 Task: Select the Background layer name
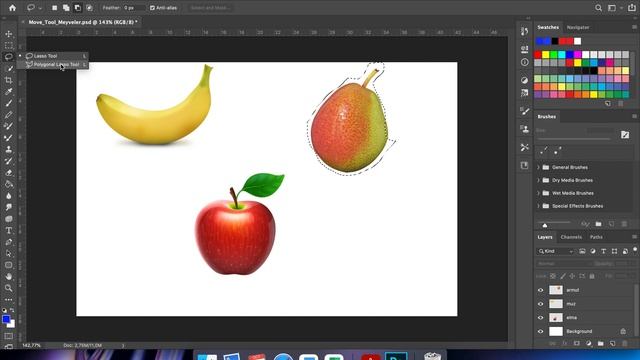click(x=579, y=331)
